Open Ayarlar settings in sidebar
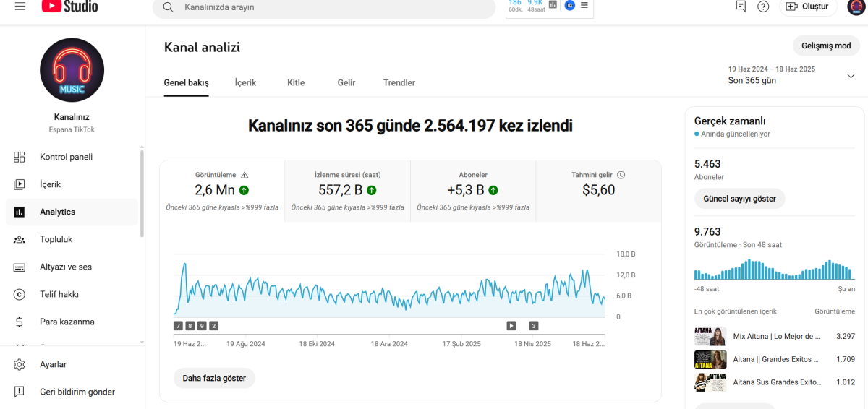Viewport: 868px width, 409px height. (72, 364)
